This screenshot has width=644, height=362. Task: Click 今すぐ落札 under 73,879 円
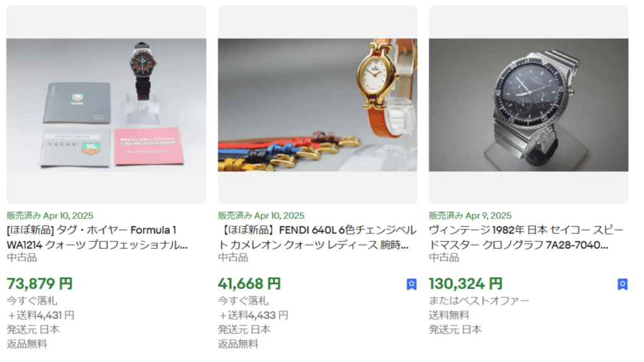coord(31,301)
